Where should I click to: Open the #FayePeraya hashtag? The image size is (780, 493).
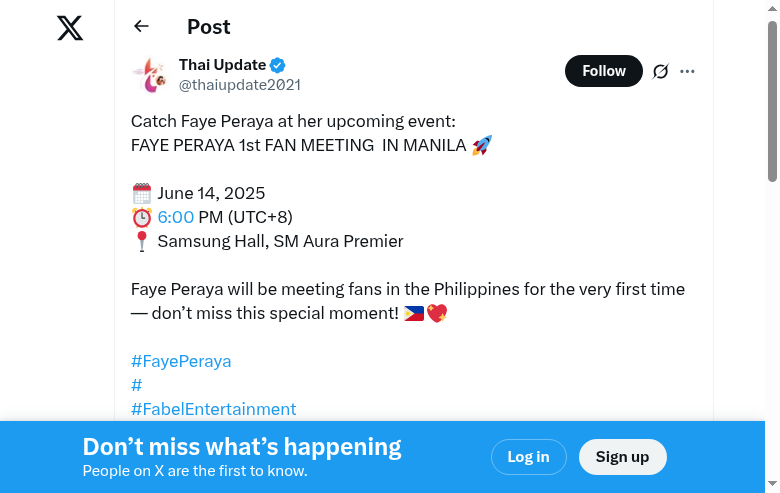pos(181,361)
